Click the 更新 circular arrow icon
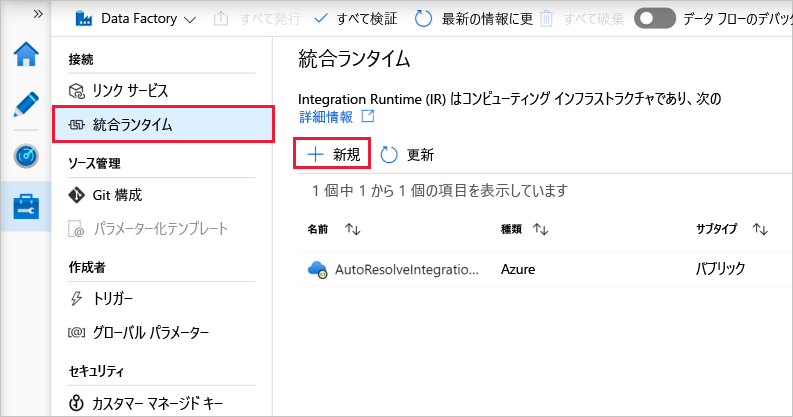 point(389,155)
